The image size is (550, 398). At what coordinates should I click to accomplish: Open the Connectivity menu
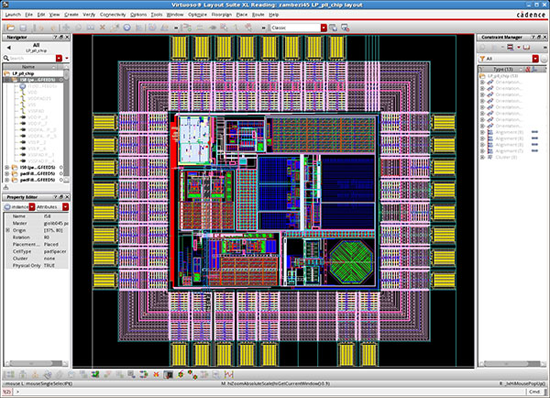pyautogui.click(x=113, y=15)
